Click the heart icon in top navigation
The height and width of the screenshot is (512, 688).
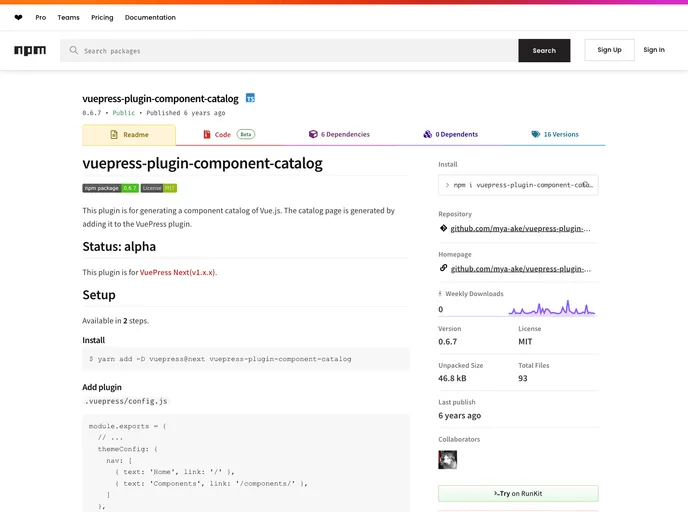tap(18, 18)
